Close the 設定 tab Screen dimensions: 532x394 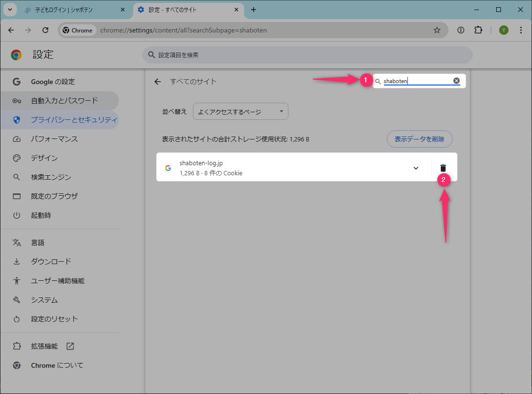tap(236, 10)
